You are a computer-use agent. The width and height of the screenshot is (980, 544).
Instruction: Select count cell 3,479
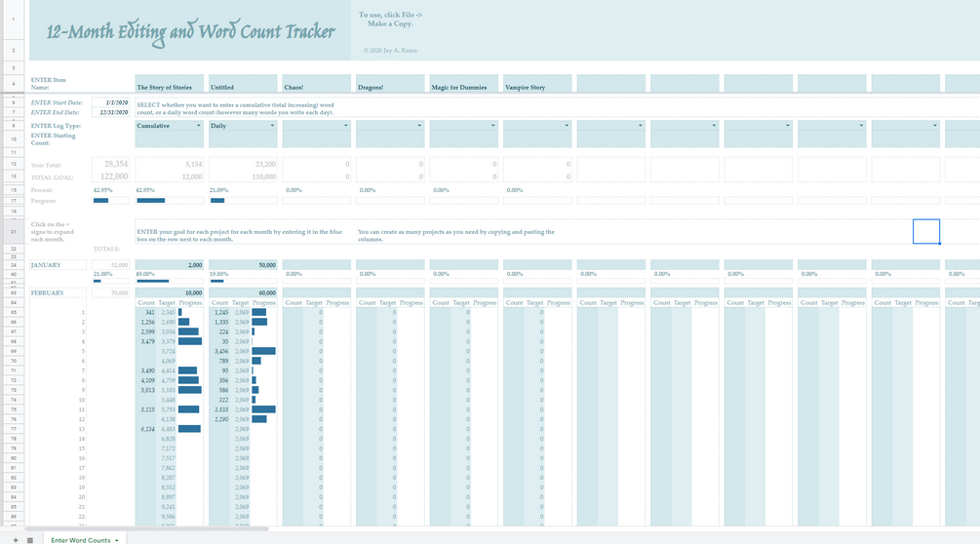pyautogui.click(x=146, y=341)
